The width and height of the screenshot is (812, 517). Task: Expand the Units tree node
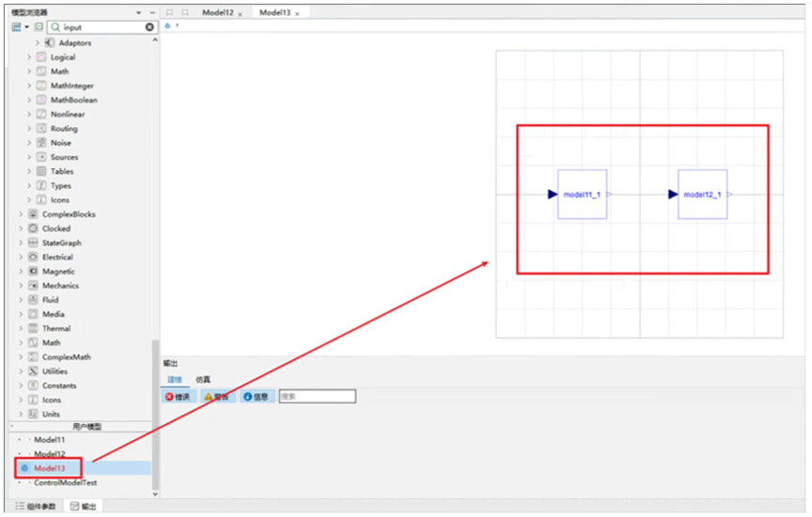coord(21,414)
